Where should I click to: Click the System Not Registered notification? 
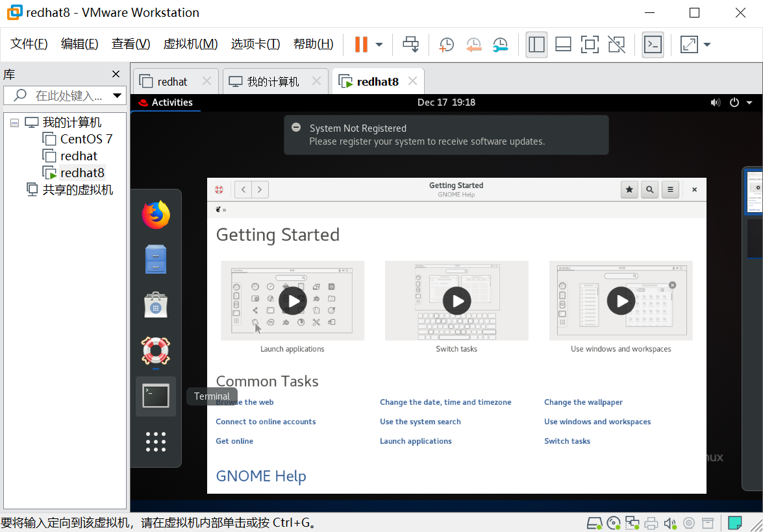446,135
